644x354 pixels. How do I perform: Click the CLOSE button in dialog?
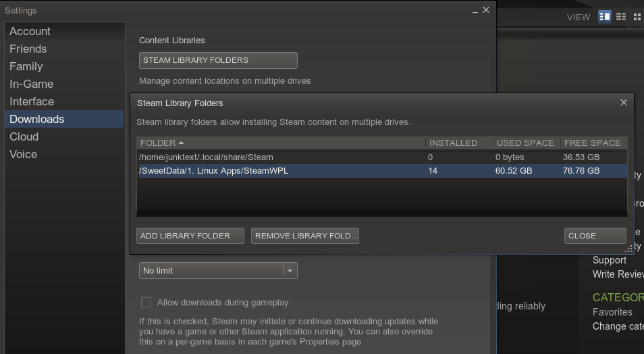coord(595,236)
